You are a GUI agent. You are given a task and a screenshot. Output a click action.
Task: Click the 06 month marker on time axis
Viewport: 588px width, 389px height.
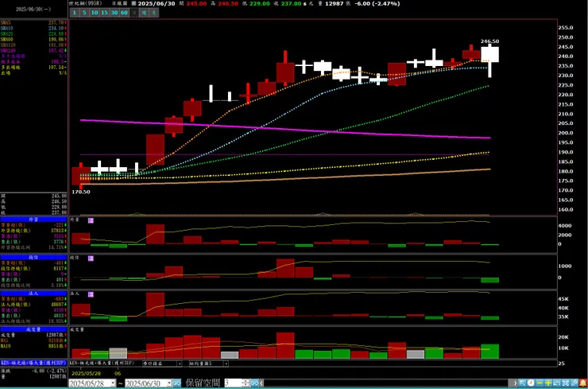pos(118,374)
